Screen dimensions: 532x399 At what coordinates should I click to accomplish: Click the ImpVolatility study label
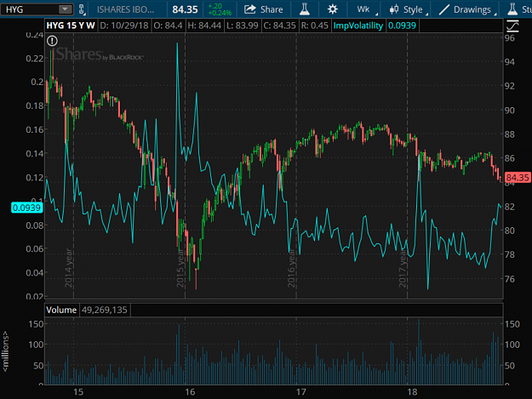(x=358, y=26)
